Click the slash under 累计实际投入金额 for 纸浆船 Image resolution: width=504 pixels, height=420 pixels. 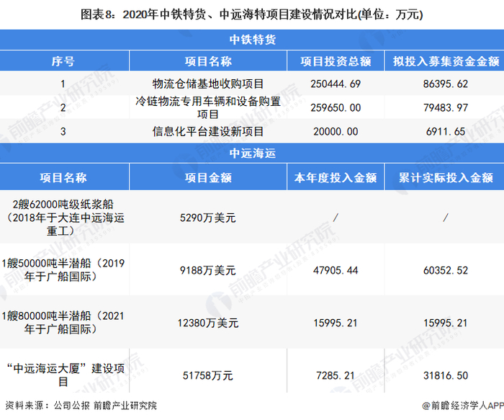pyautogui.click(x=446, y=218)
